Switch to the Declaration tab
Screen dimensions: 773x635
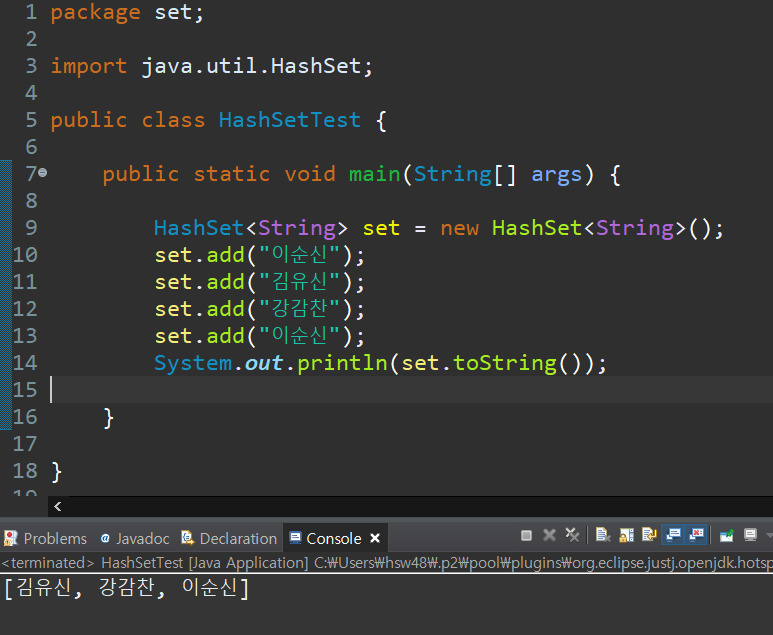(229, 538)
